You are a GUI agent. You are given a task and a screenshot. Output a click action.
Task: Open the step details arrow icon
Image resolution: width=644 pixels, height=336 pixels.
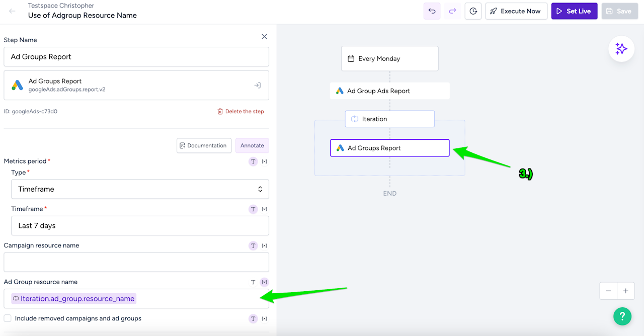[x=257, y=86]
